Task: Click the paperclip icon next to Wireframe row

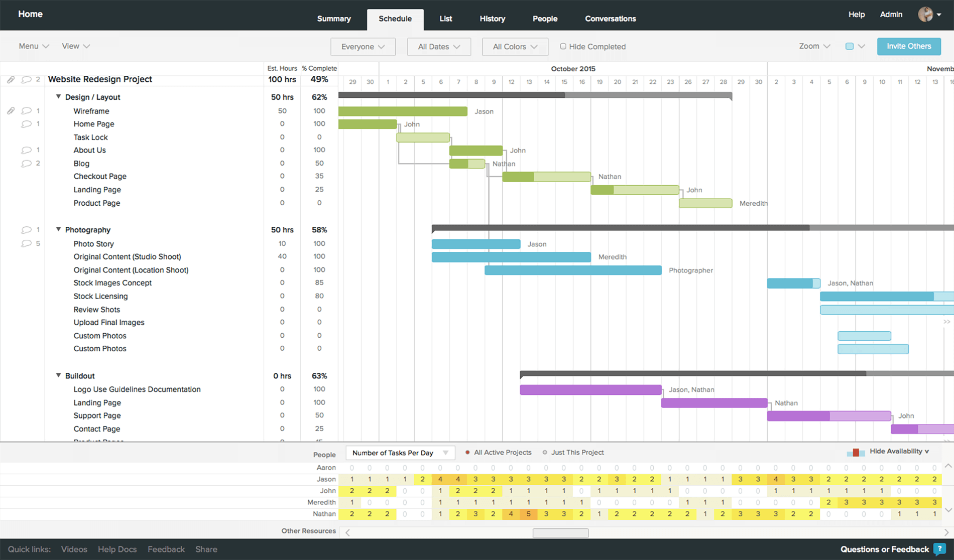Action: tap(11, 110)
